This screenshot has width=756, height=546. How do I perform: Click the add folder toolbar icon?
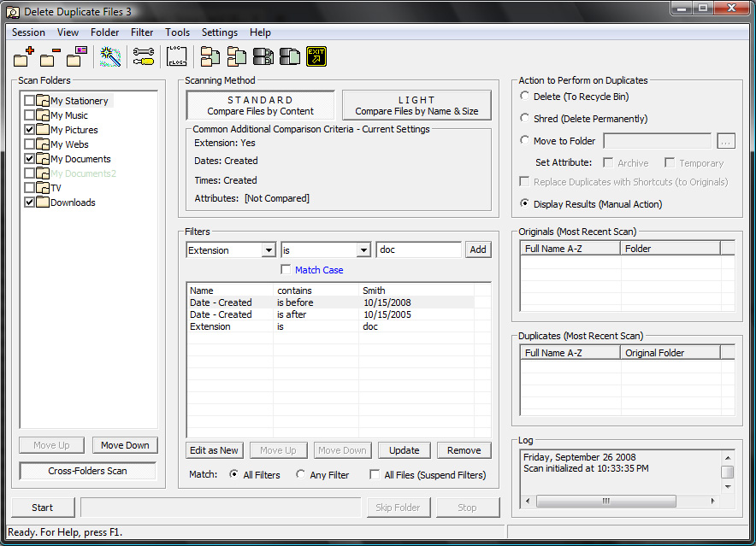24,57
